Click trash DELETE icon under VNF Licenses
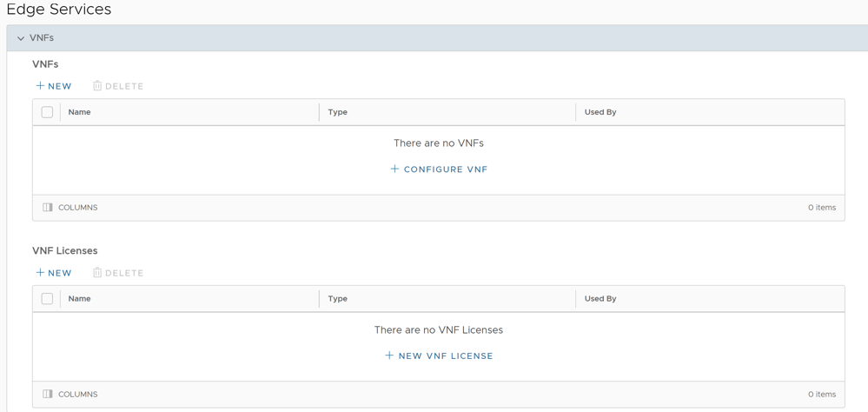 point(97,273)
